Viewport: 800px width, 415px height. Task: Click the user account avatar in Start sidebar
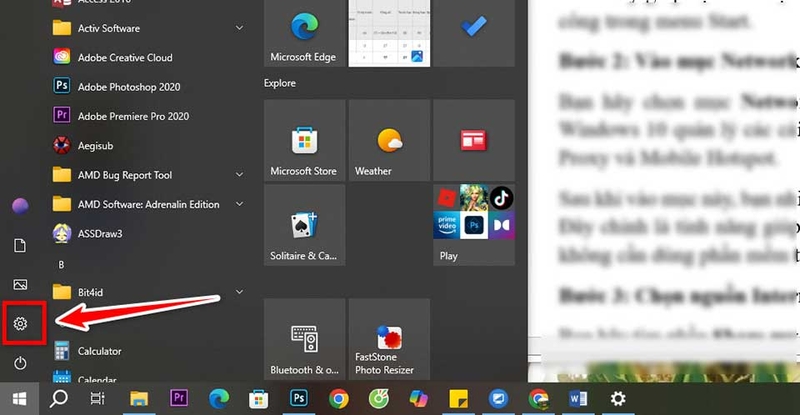coord(20,206)
